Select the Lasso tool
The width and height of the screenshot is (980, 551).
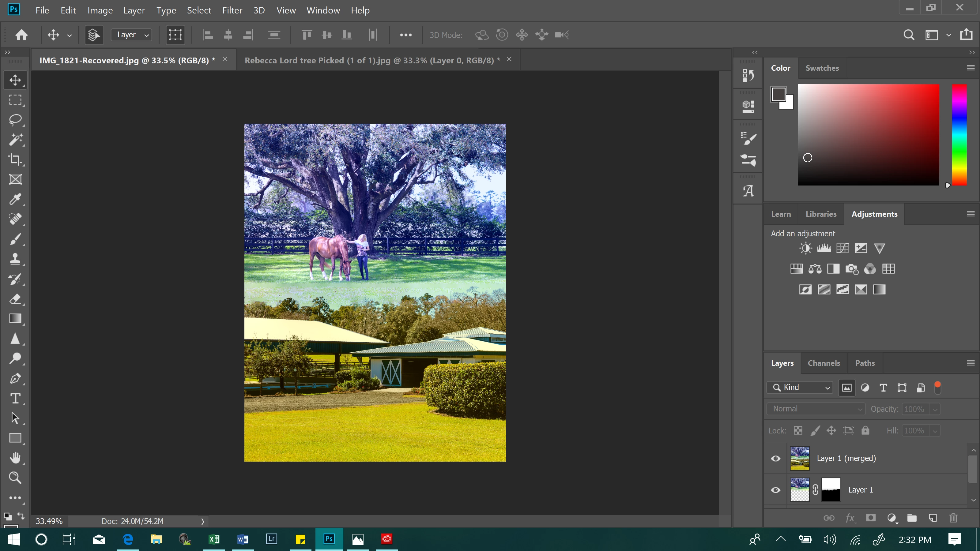(15, 120)
